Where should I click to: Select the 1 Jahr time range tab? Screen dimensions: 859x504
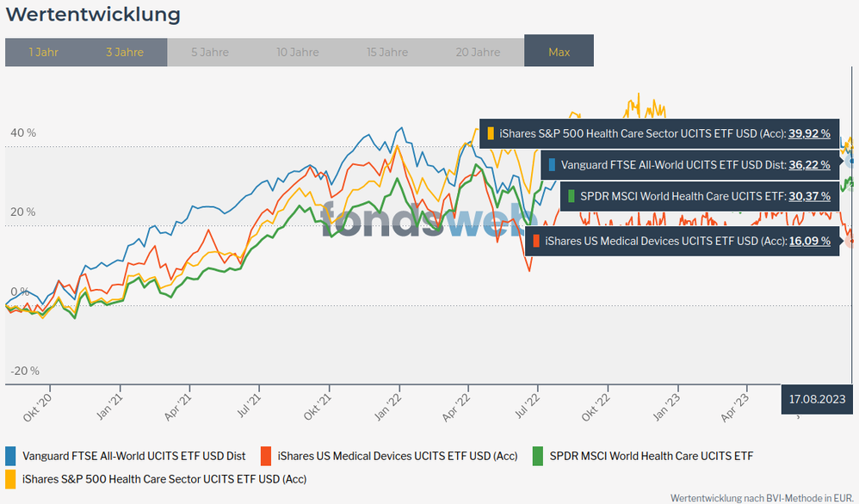coord(44,52)
